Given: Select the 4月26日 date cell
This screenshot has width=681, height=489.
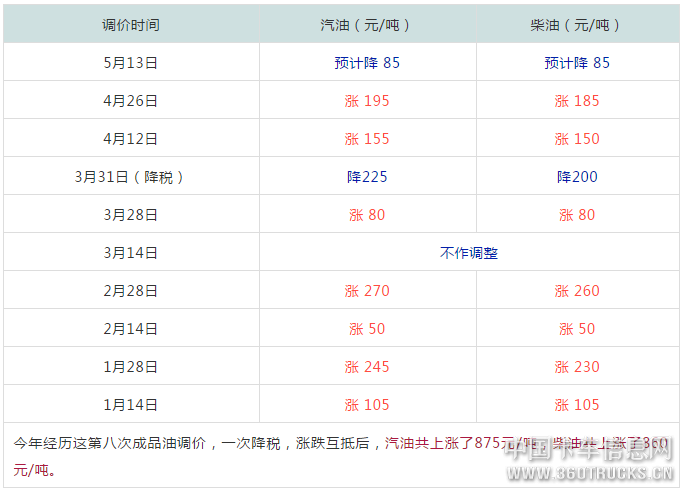Looking at the screenshot, I should pos(131,101).
